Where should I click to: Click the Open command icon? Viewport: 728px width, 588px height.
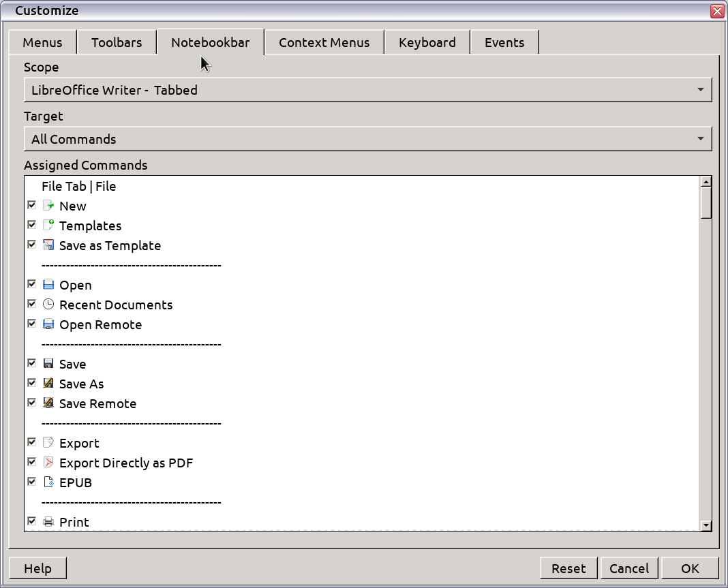(48, 285)
